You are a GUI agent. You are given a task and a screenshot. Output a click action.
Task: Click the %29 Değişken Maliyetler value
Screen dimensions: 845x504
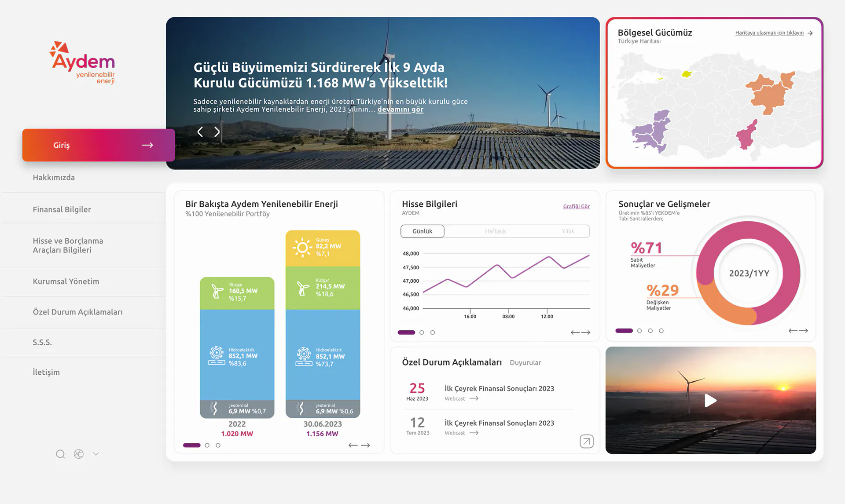click(x=662, y=290)
